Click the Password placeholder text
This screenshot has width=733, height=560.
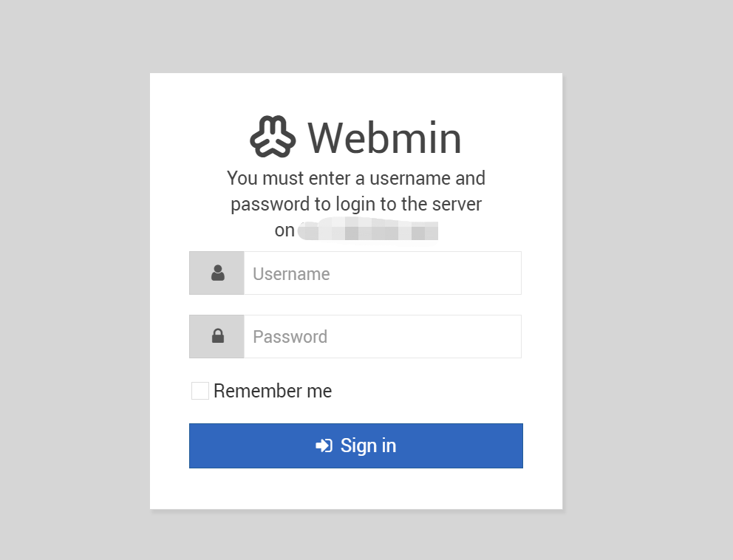coord(290,337)
